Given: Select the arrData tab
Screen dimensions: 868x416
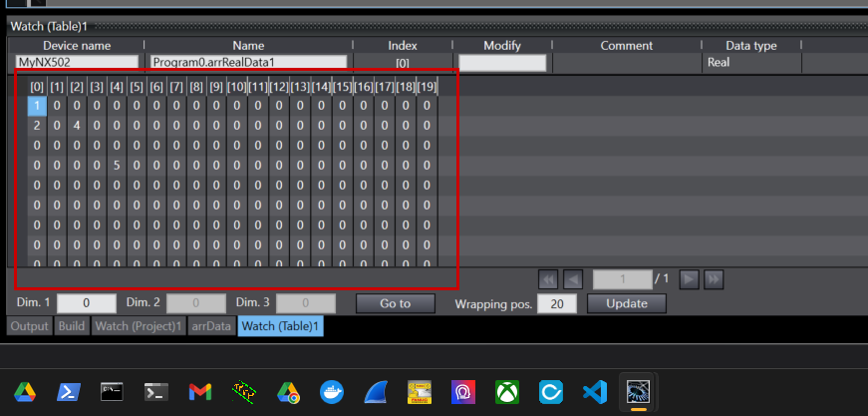Looking at the screenshot, I should [211, 326].
